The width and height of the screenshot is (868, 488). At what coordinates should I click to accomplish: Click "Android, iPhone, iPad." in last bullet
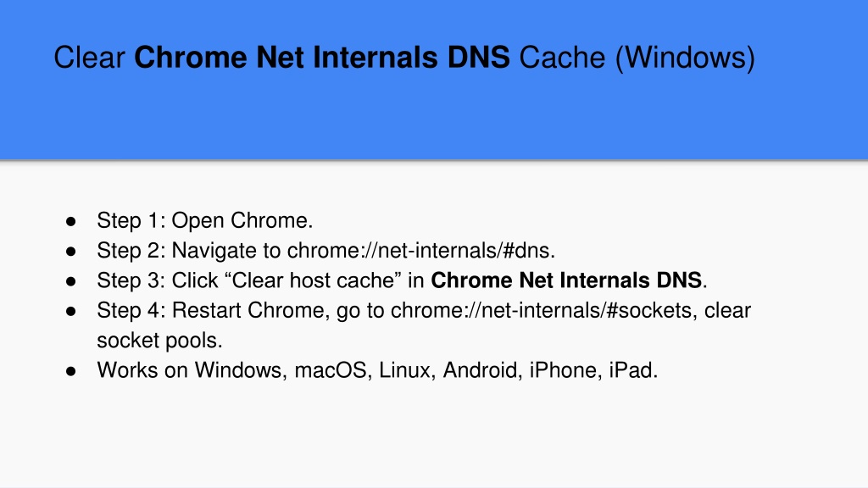(x=550, y=370)
